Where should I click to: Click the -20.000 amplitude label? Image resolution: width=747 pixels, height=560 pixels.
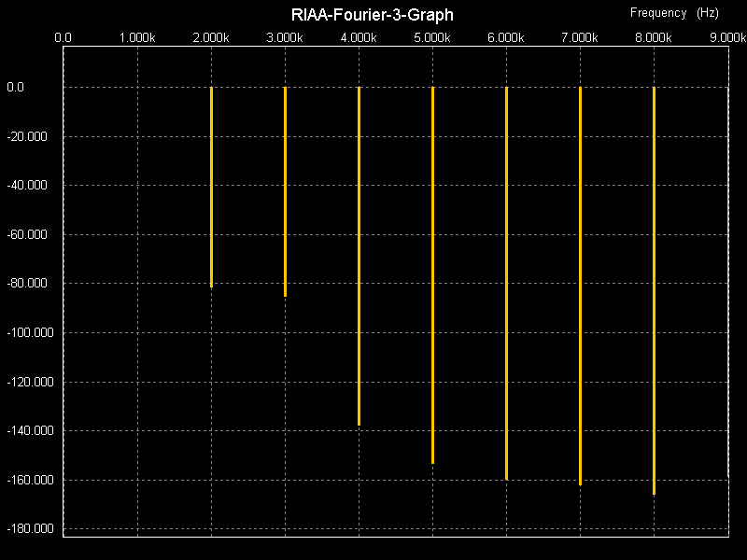(x=27, y=136)
